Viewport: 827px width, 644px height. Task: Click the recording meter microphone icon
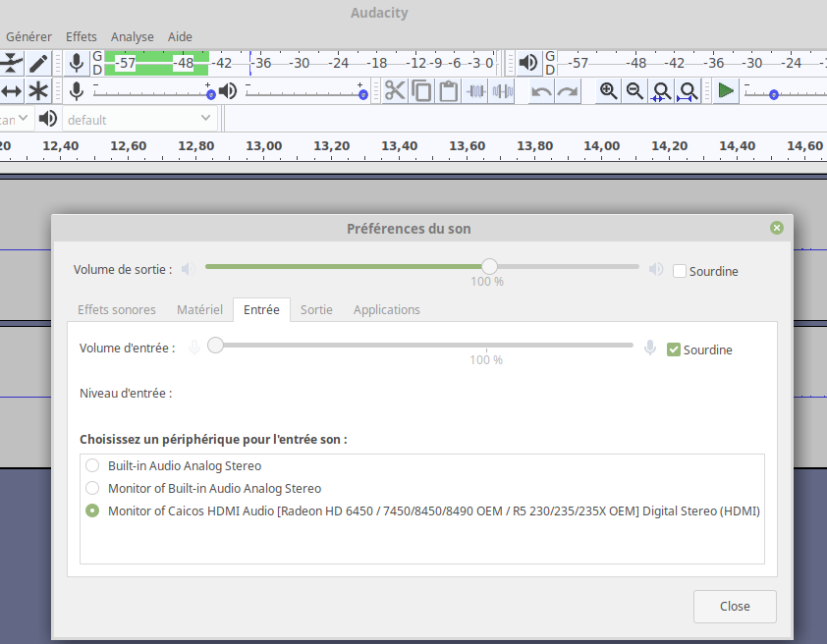[77, 64]
